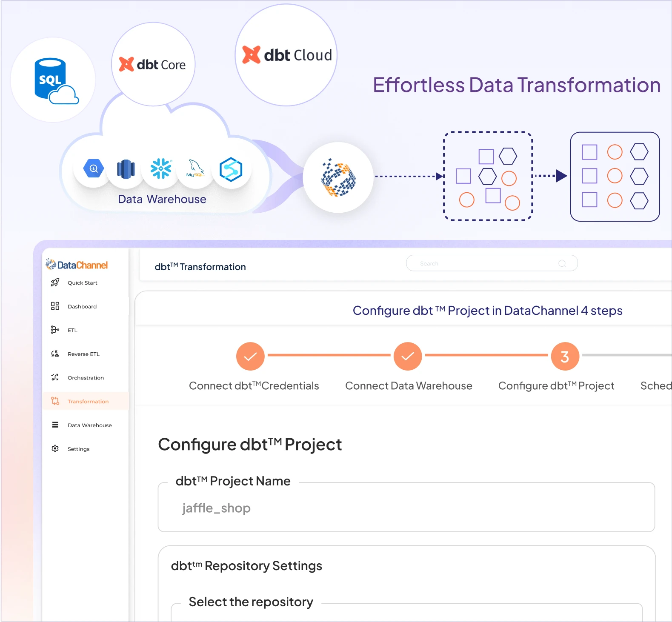Click the completed Connect Data Warehouse step

408,356
